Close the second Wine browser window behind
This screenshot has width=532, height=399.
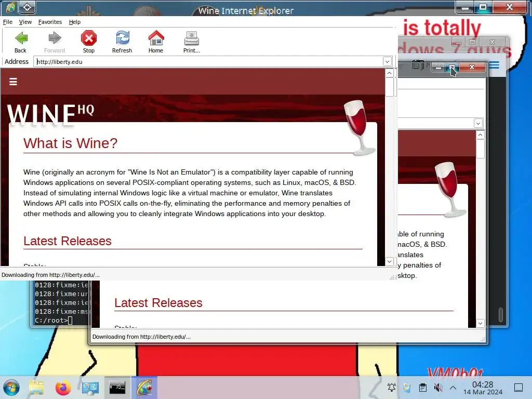[472, 67]
